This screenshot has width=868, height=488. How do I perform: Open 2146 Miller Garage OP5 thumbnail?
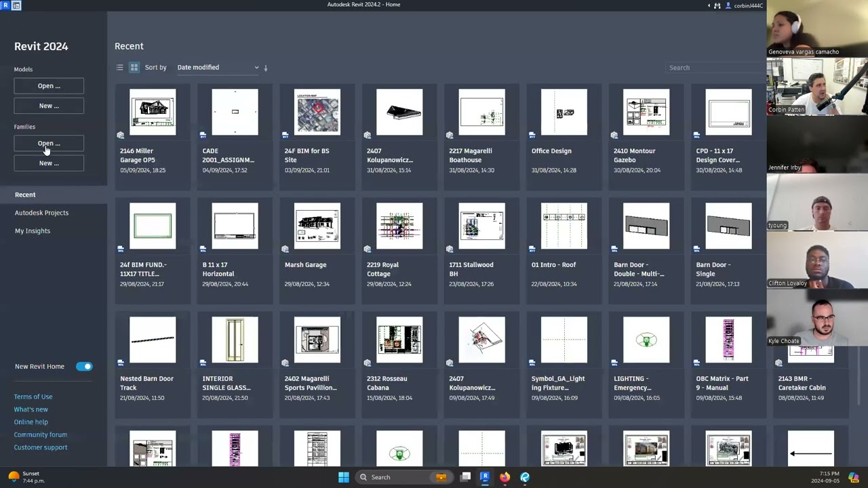[x=153, y=112]
